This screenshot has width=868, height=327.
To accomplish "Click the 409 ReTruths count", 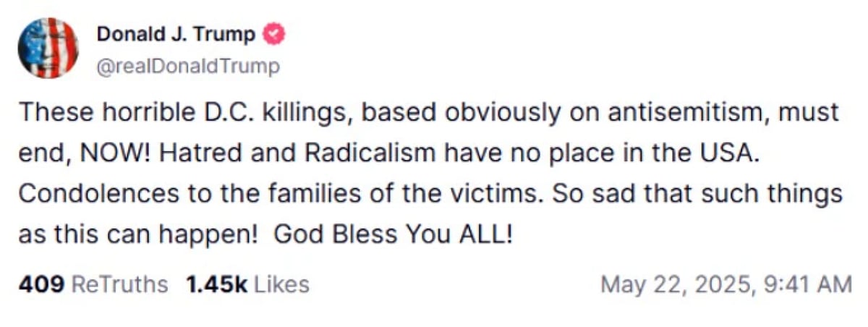I will pos(42,285).
